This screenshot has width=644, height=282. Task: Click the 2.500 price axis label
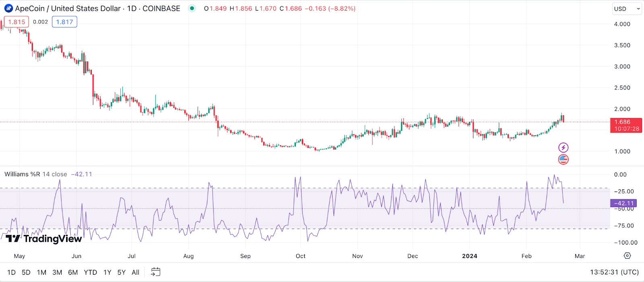(622, 88)
